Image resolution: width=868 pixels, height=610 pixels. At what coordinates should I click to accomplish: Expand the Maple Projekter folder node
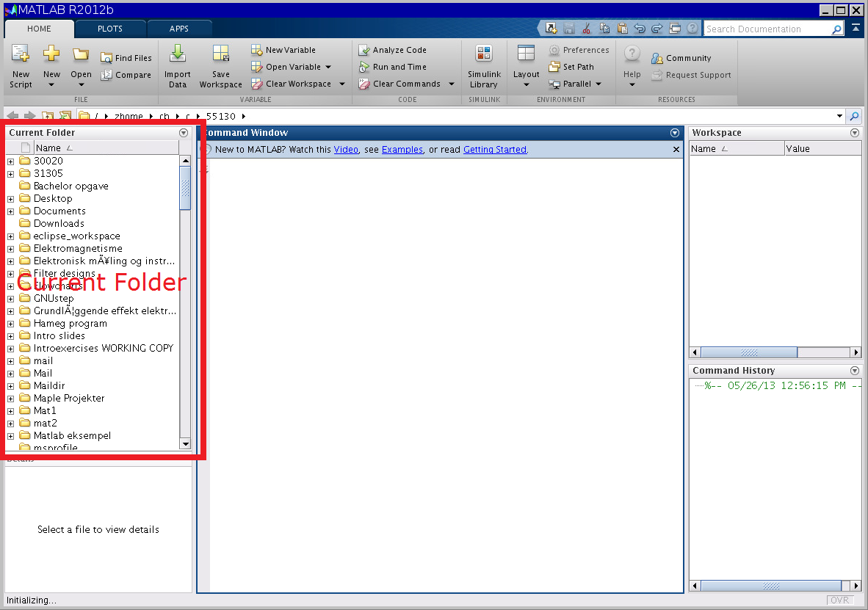(x=10, y=399)
